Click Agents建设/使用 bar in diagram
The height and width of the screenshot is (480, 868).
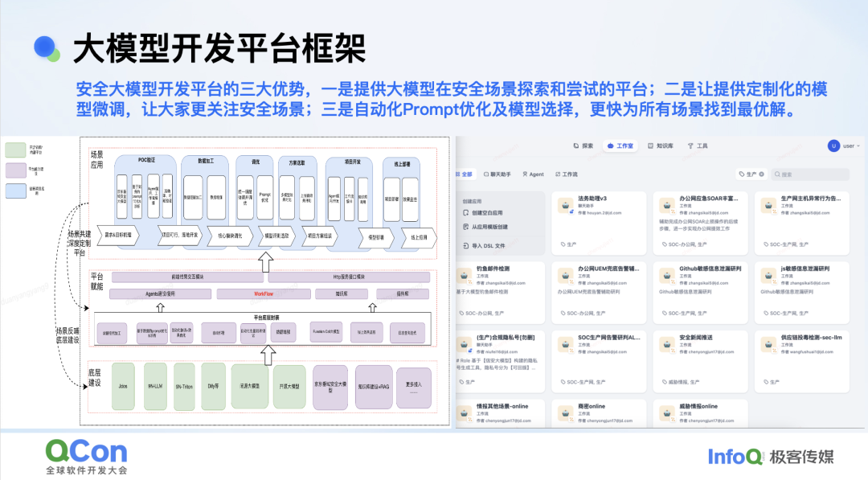(x=160, y=294)
